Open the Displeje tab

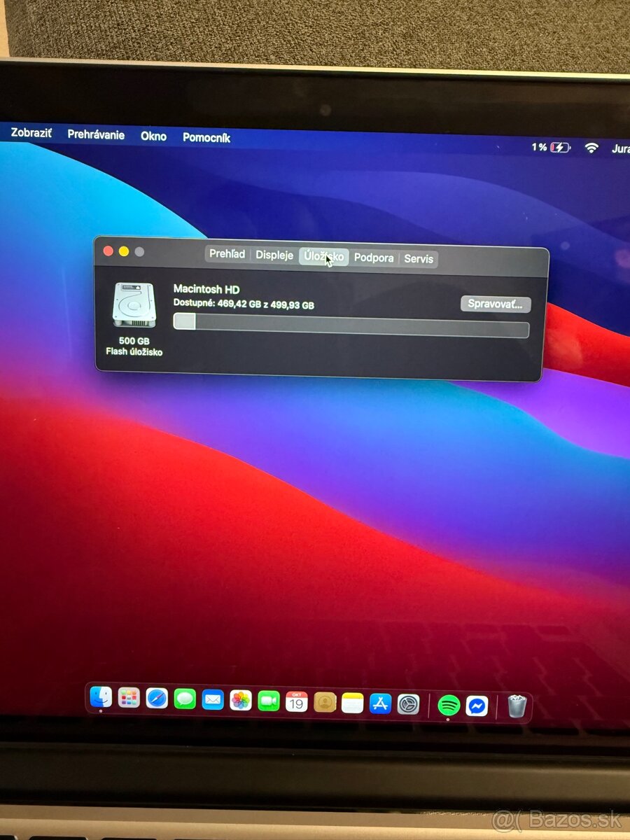(x=276, y=255)
